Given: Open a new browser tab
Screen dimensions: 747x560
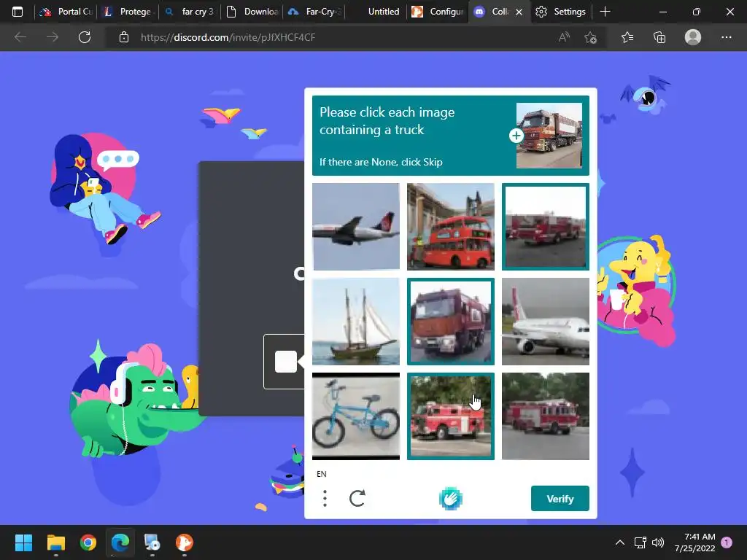Looking at the screenshot, I should [x=605, y=12].
